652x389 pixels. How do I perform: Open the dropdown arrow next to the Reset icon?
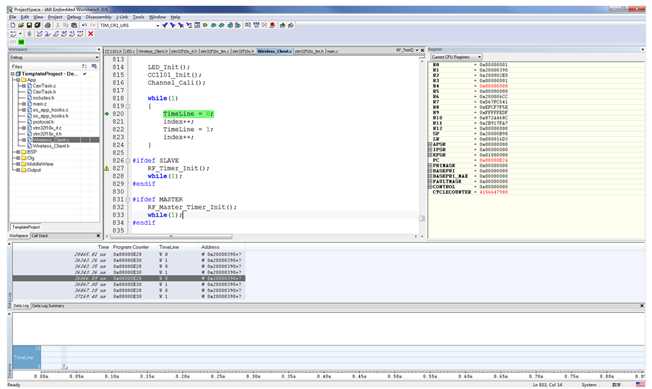point(20,34)
